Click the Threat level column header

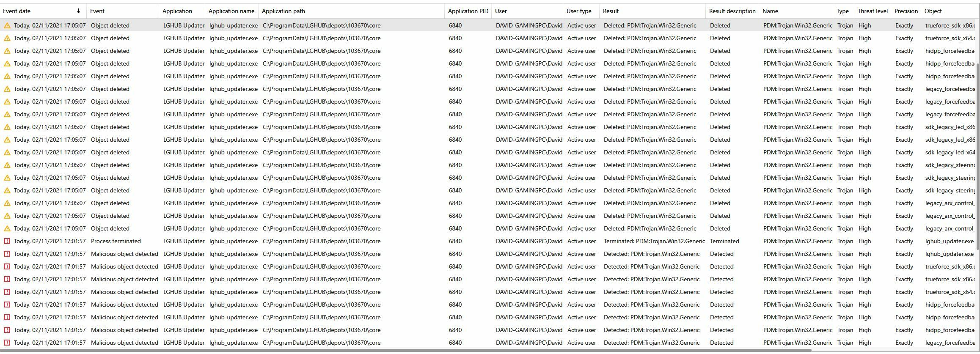click(x=873, y=11)
